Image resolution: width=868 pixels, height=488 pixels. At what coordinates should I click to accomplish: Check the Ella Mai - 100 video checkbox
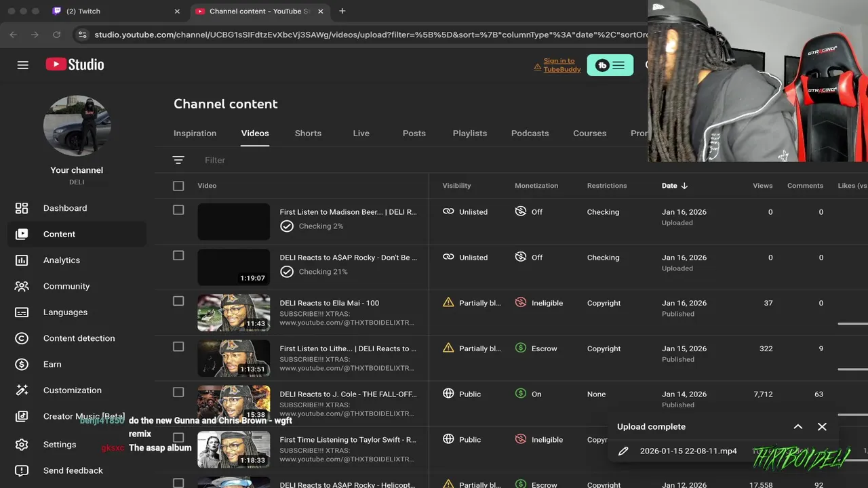[x=178, y=301]
